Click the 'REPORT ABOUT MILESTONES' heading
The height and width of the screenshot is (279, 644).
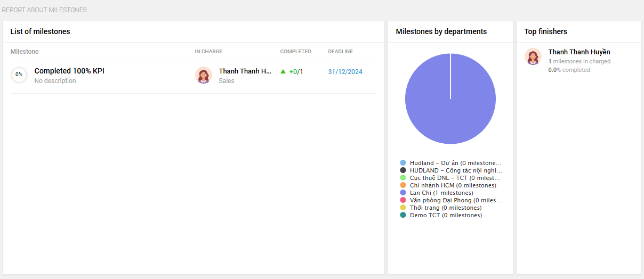tap(44, 10)
